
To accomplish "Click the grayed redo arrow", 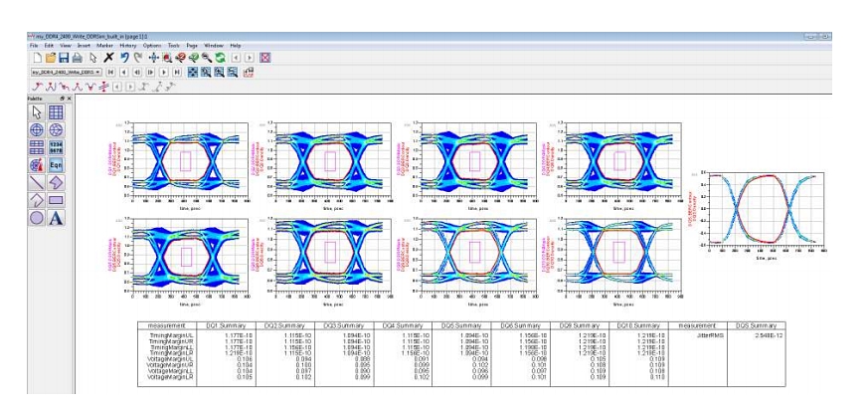I will coord(138,58).
